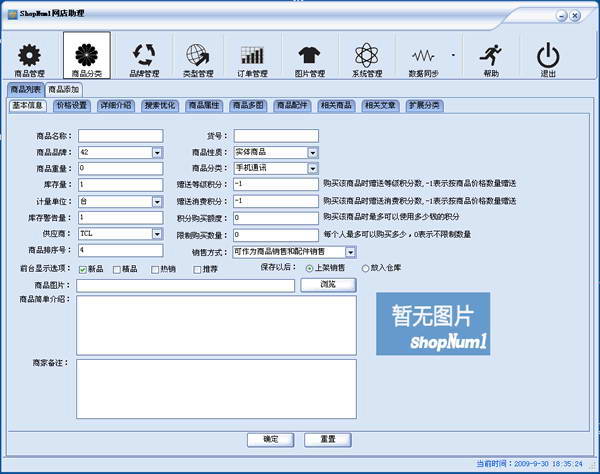Open 图片管理 t-shirt icon
600x474 pixels.
tap(310, 56)
